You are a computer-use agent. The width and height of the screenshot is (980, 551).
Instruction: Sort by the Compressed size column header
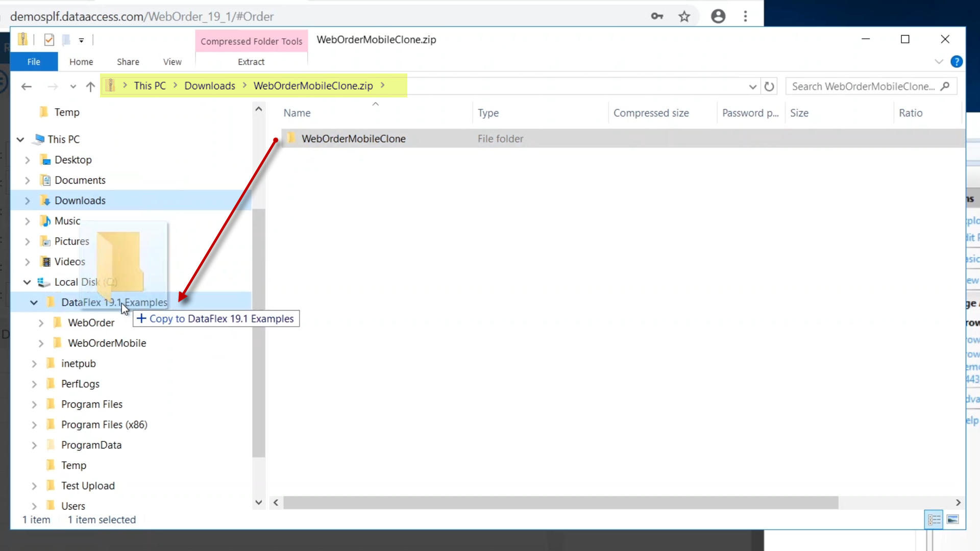(x=651, y=113)
